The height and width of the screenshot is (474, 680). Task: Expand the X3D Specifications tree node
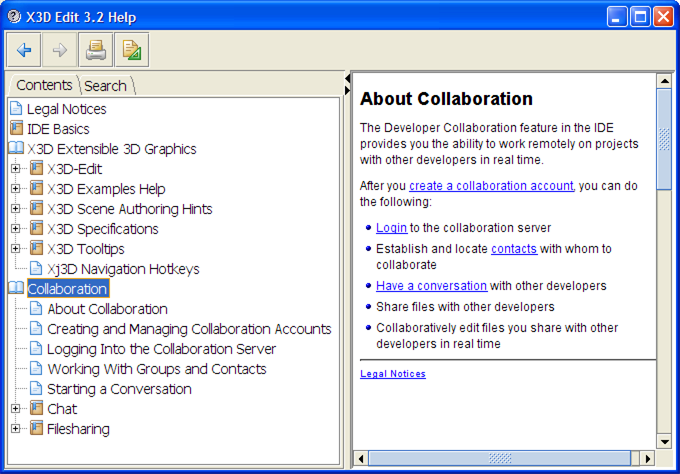click(16, 229)
